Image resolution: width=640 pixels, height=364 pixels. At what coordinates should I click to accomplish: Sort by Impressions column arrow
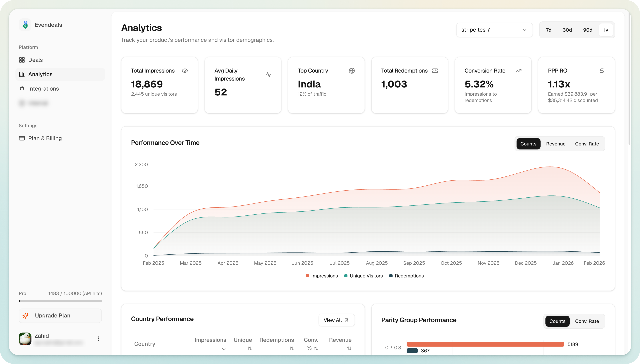pyautogui.click(x=224, y=348)
